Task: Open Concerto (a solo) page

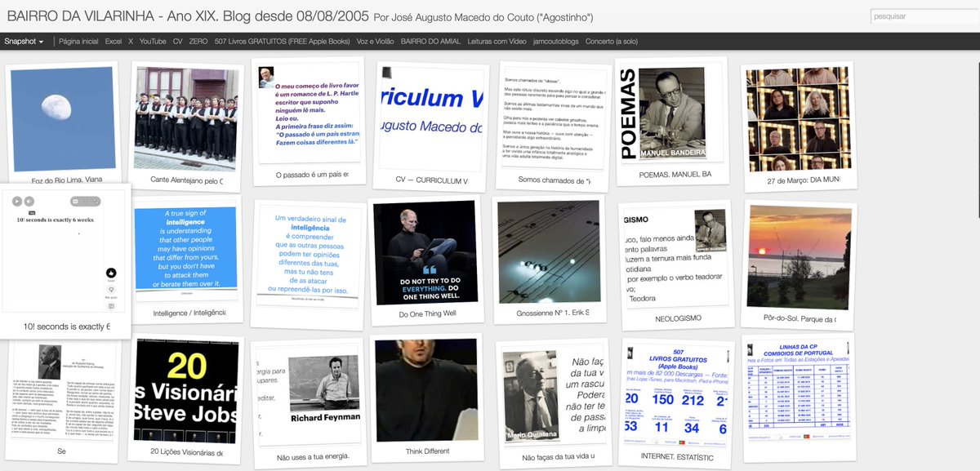Action: coord(612,41)
